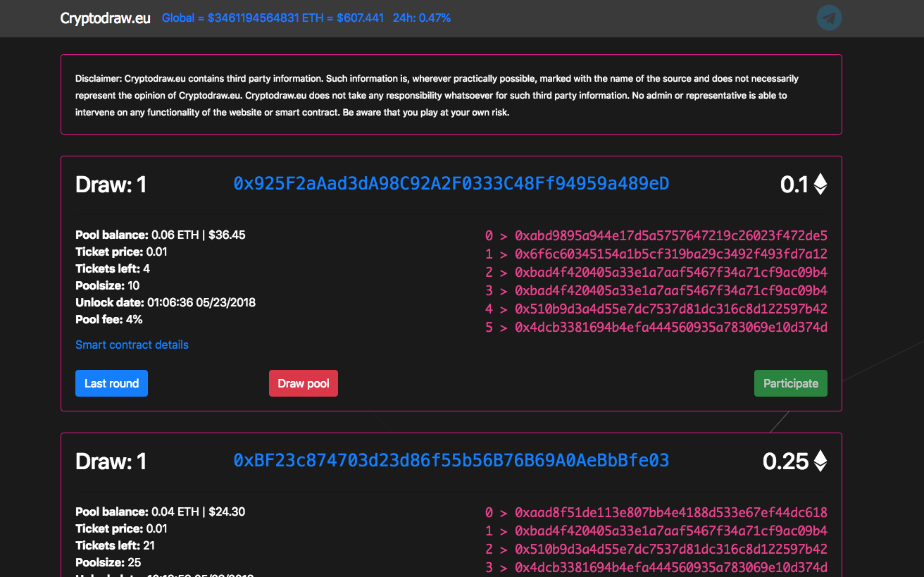Screen dimensions: 924x577
Task: Open contract address 0x925F2aAad3dA98C92A2F0333C48Ff94959a489eD
Action: point(451,184)
